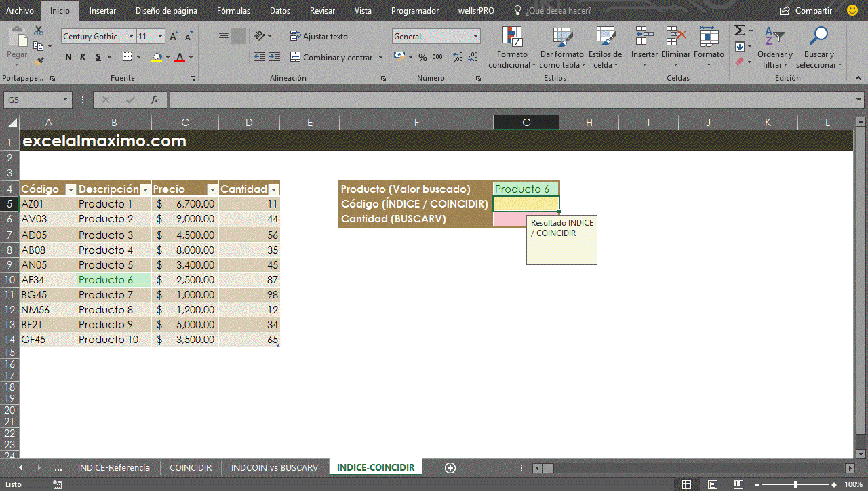868x491 pixels.
Task: Open the Código column filter
Action: pyautogui.click(x=71, y=189)
